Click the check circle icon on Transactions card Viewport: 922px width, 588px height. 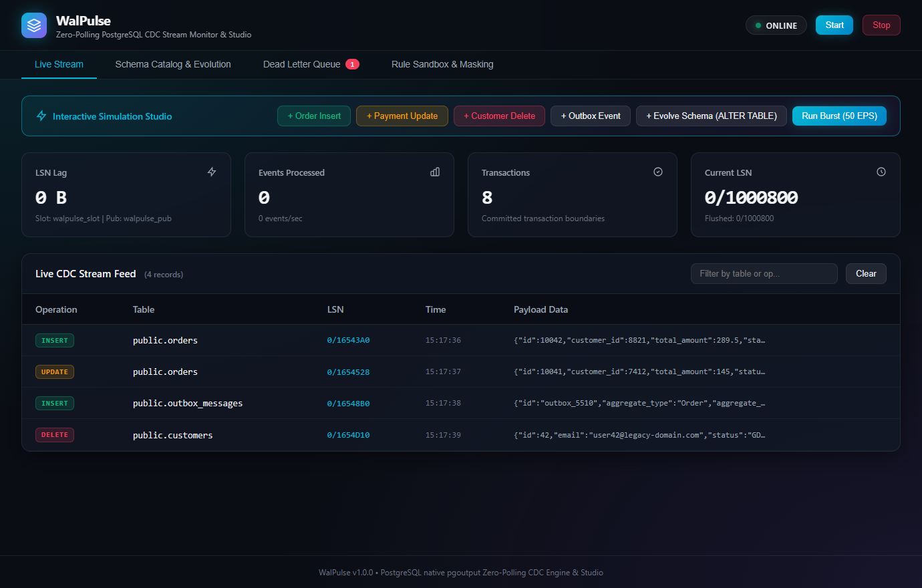[658, 172]
